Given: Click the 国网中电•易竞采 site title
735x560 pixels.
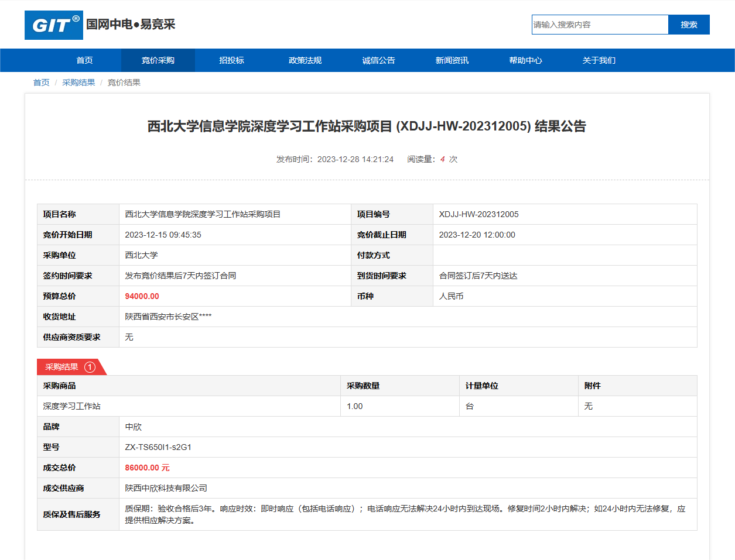Looking at the screenshot, I should coord(131,25).
